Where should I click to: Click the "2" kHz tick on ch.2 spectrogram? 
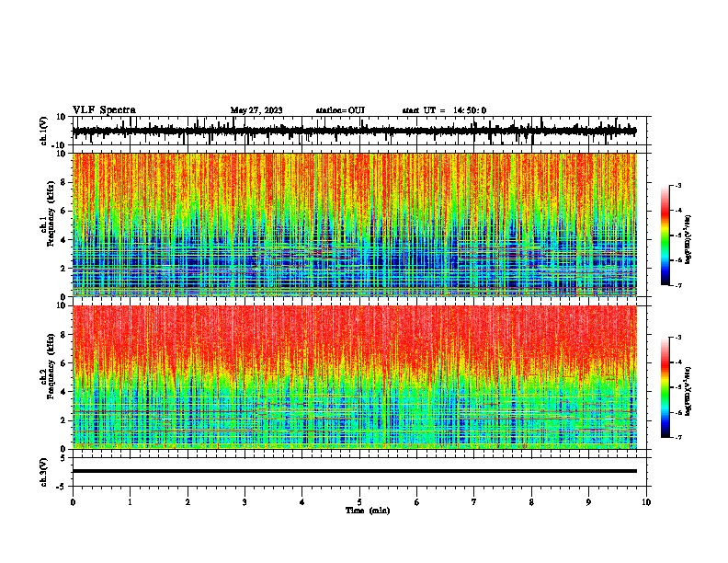(x=63, y=420)
